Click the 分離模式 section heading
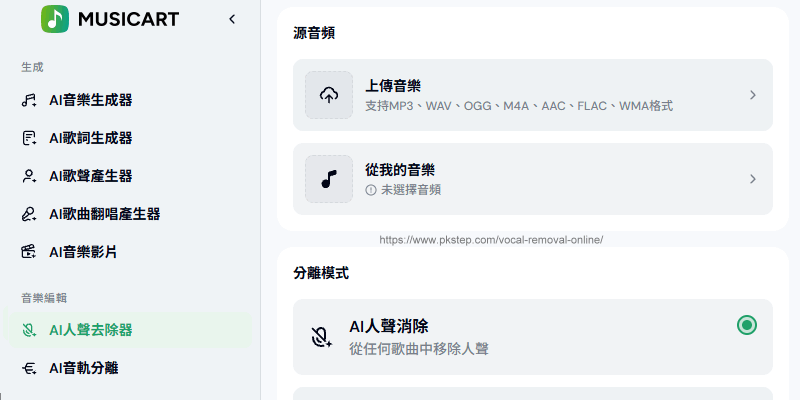The width and height of the screenshot is (800, 400). [x=321, y=273]
